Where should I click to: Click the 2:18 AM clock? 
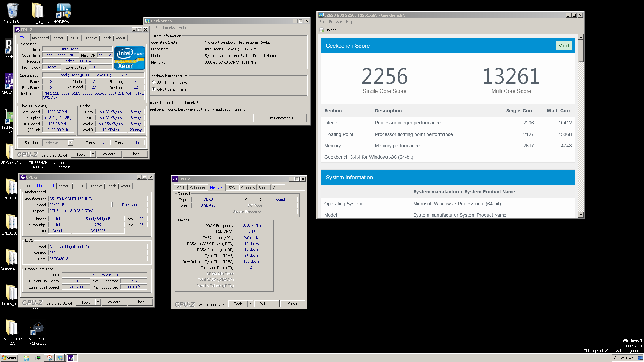[x=627, y=358]
